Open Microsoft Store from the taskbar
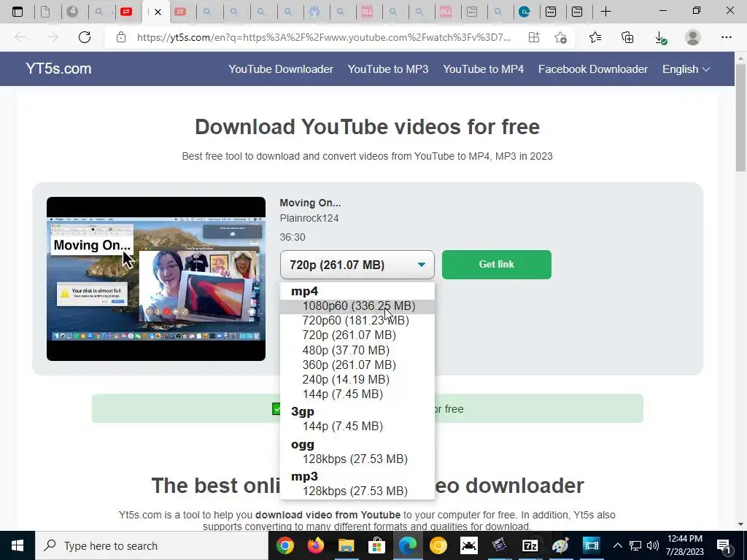This screenshot has width=747, height=560. pos(377,545)
